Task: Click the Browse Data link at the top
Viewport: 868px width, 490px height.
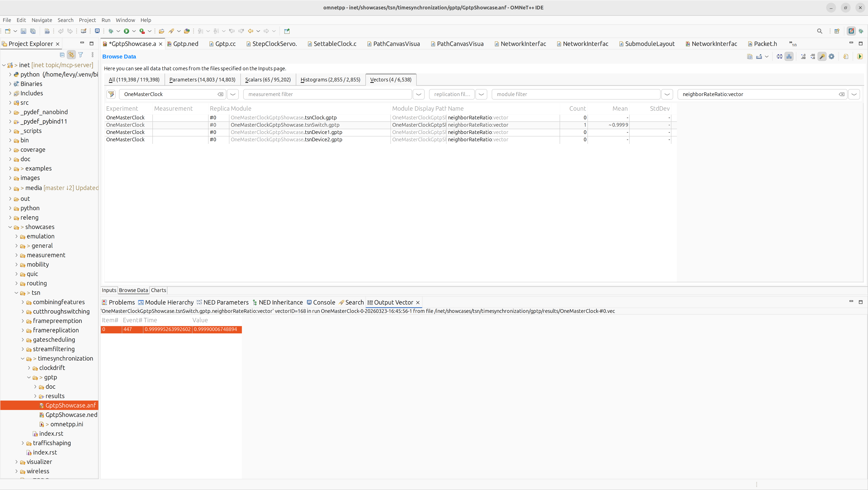Action: coord(119,56)
